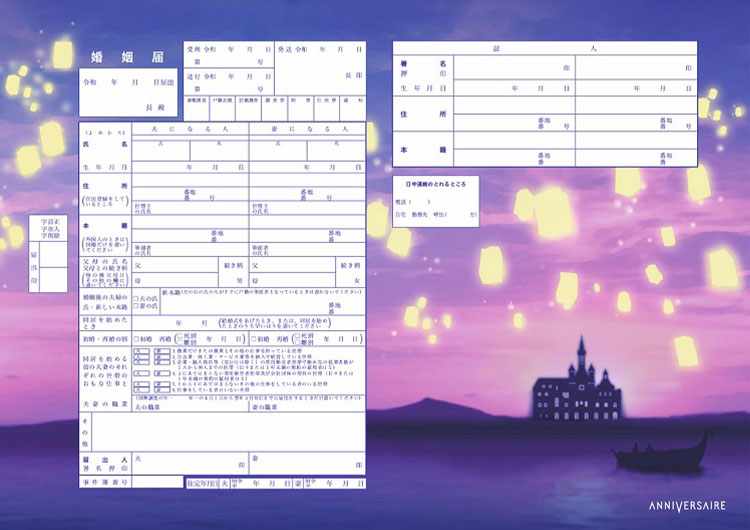Click the 新本籍 new domicile field
Image resolution: width=750 pixels, height=530 pixels.
(263, 301)
